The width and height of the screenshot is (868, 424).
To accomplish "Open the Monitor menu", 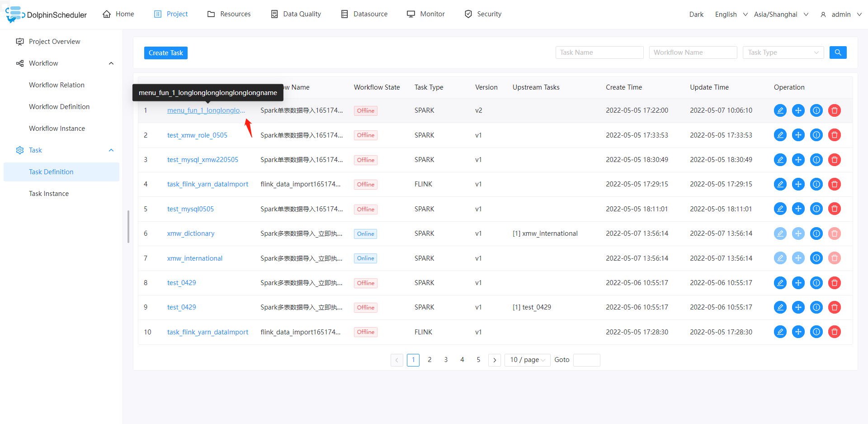I will coord(426,14).
